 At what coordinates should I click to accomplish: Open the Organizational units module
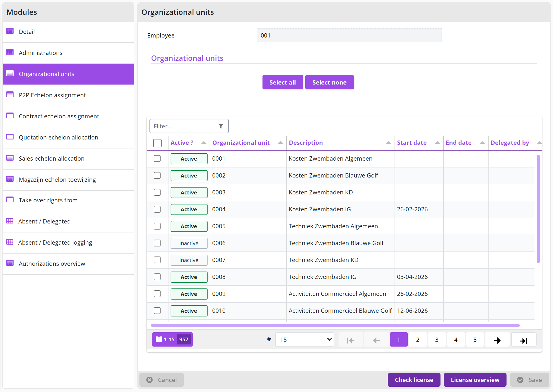pos(68,74)
